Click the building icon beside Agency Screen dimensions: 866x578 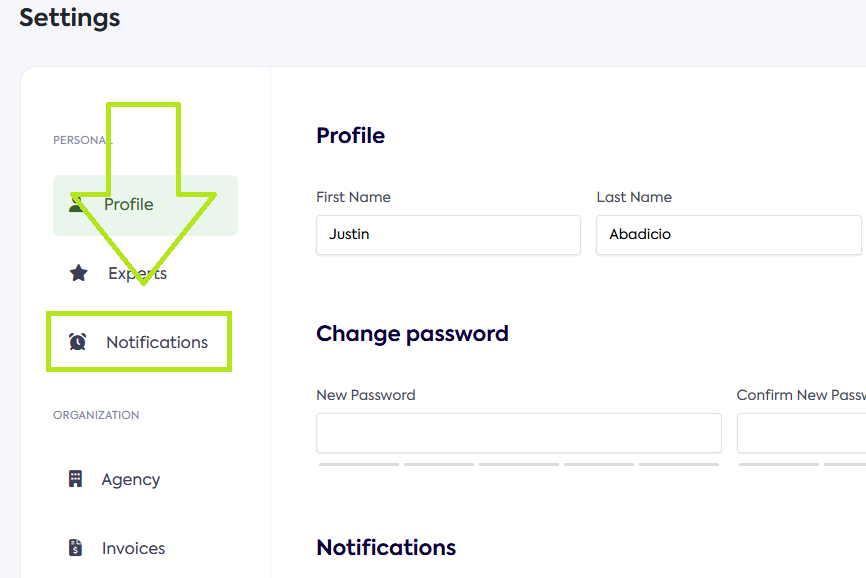tap(75, 479)
